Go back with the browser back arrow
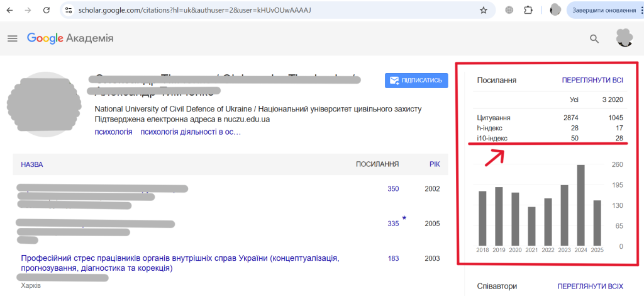The image size is (644, 296). pos(9,10)
